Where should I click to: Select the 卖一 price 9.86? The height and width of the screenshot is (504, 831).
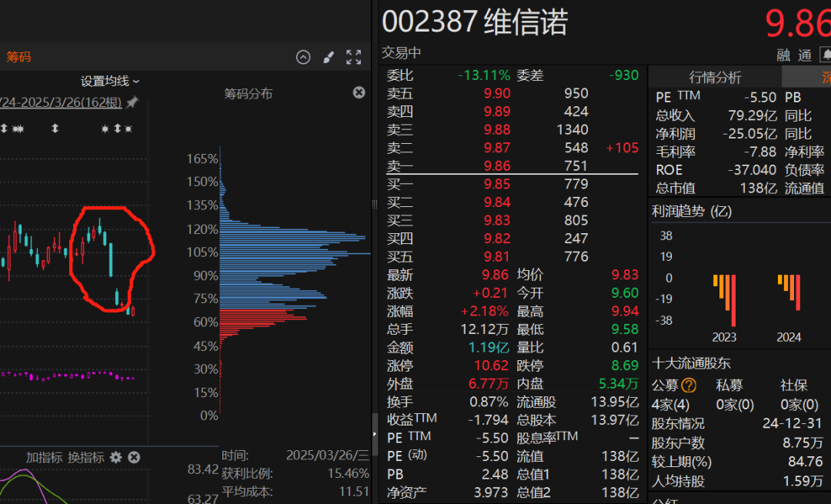coord(496,166)
